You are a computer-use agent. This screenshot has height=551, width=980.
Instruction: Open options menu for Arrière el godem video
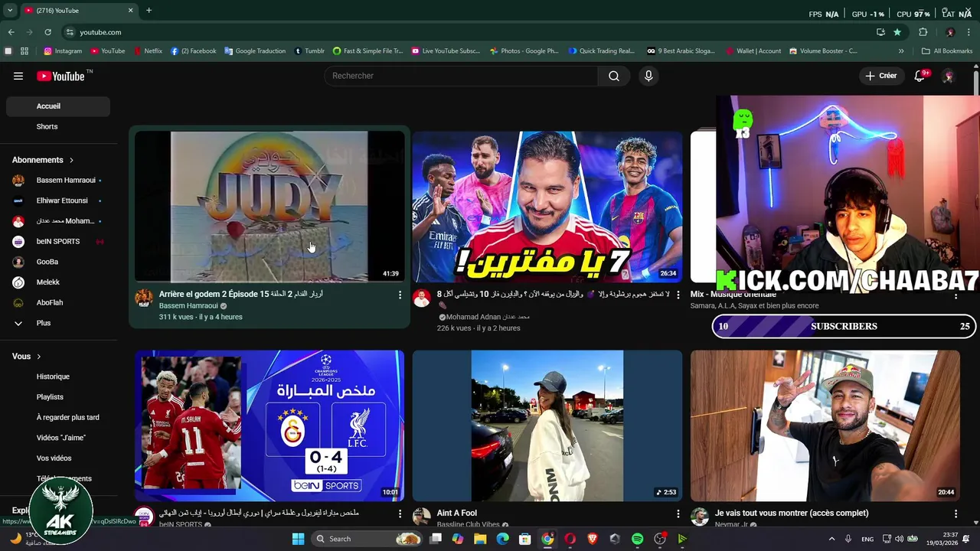coord(400,295)
